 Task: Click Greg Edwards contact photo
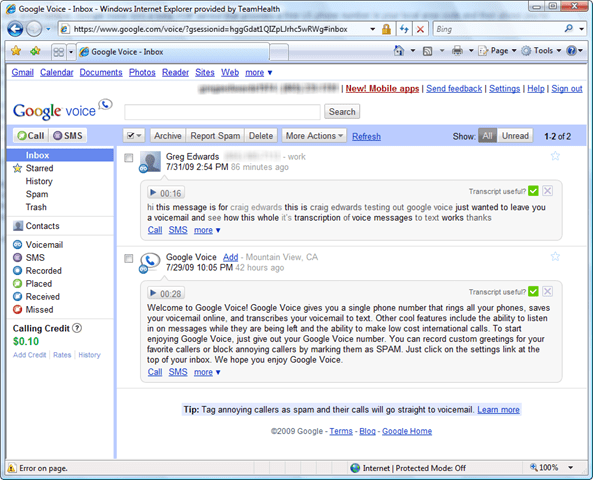tap(150, 162)
